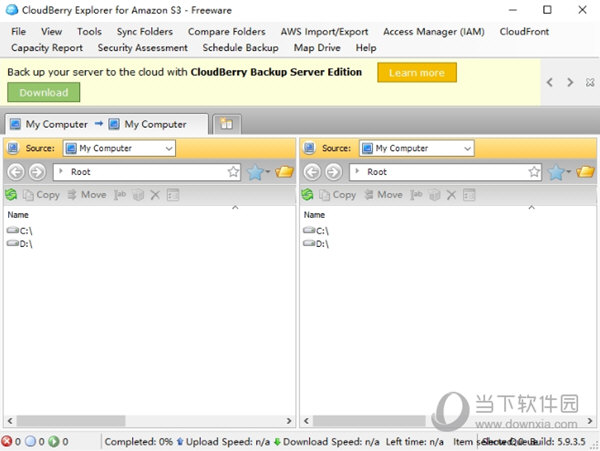
Task: Open left pane favorites blue star
Action: click(x=258, y=172)
